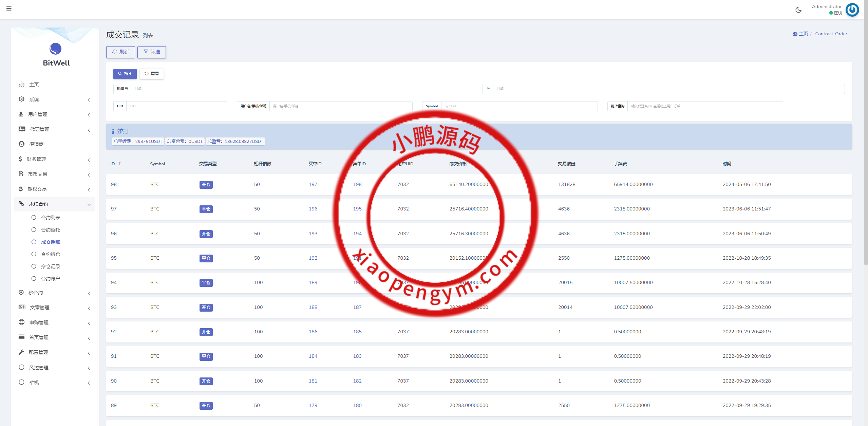Toggle the hamburger sidebar menu
The width and height of the screenshot is (868, 426).
click(9, 8)
